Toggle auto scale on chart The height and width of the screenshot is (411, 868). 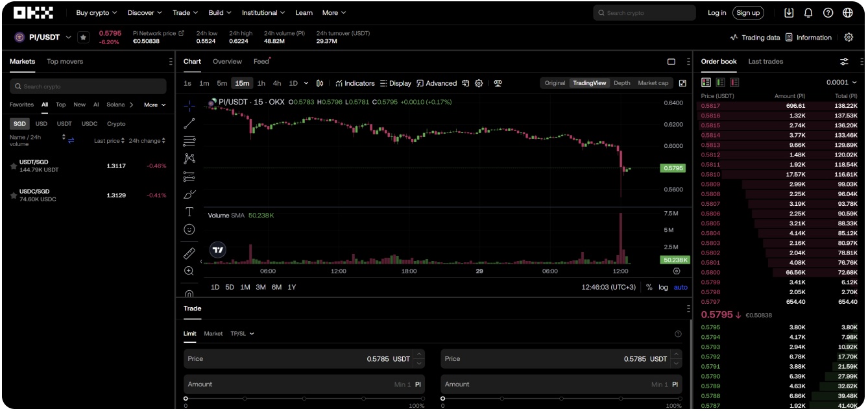pyautogui.click(x=681, y=287)
